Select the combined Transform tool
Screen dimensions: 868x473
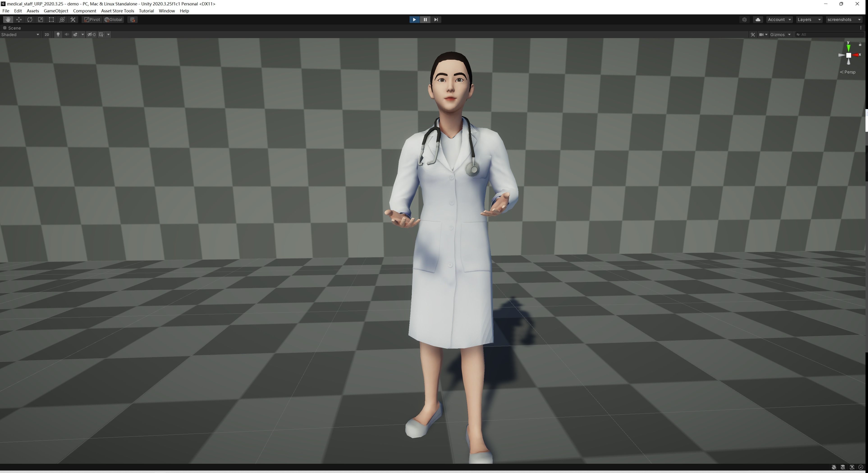[x=62, y=20]
